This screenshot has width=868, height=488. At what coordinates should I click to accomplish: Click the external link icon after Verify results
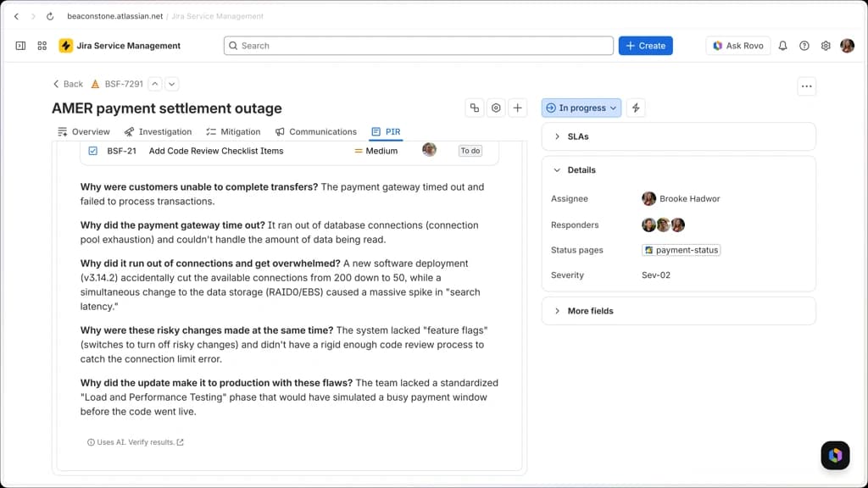180,442
